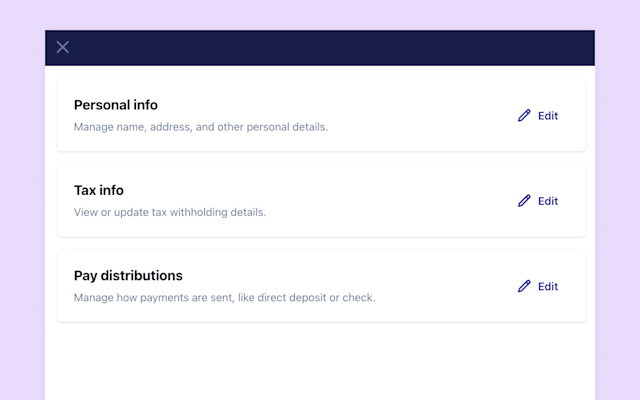
Task: Click the 'Manage how payments are sent' text
Action: [x=224, y=298]
